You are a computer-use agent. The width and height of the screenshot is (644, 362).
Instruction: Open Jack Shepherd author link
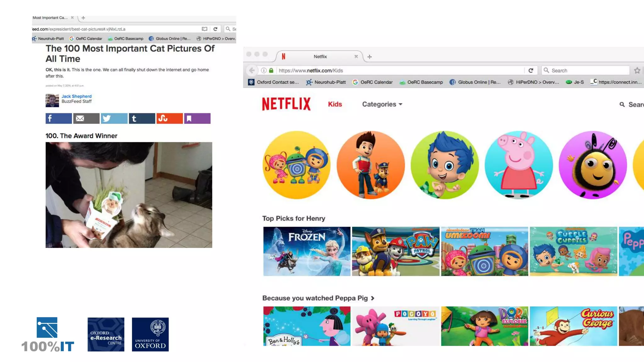76,96
